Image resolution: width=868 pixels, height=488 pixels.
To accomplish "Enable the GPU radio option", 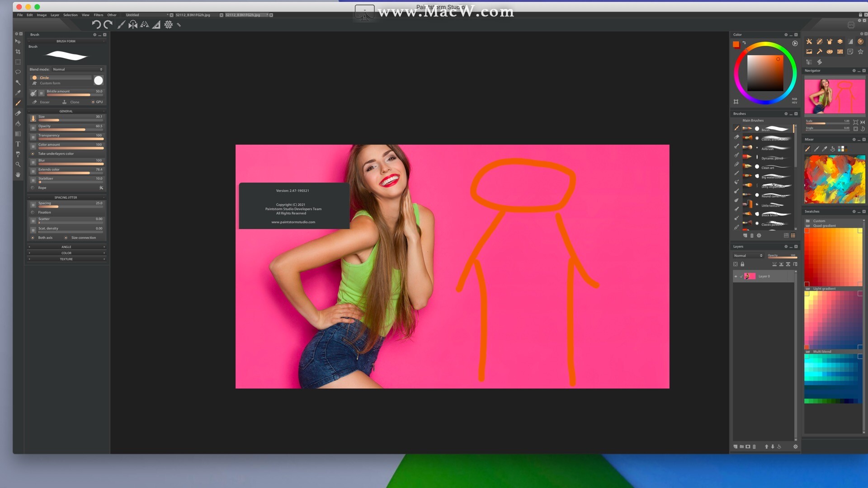I will tap(93, 102).
